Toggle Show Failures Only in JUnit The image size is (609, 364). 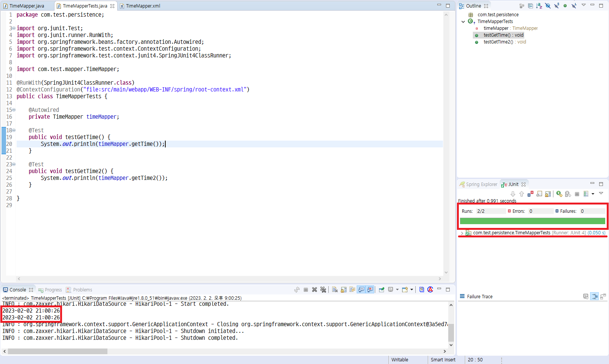pyautogui.click(x=530, y=194)
